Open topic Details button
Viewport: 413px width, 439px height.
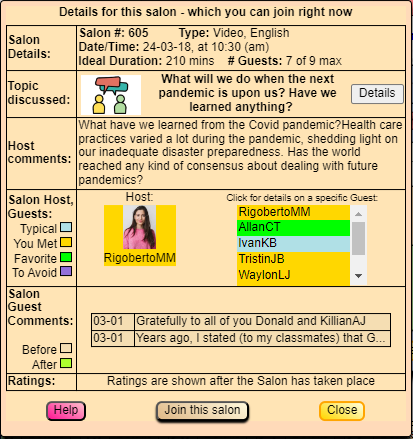coord(377,94)
